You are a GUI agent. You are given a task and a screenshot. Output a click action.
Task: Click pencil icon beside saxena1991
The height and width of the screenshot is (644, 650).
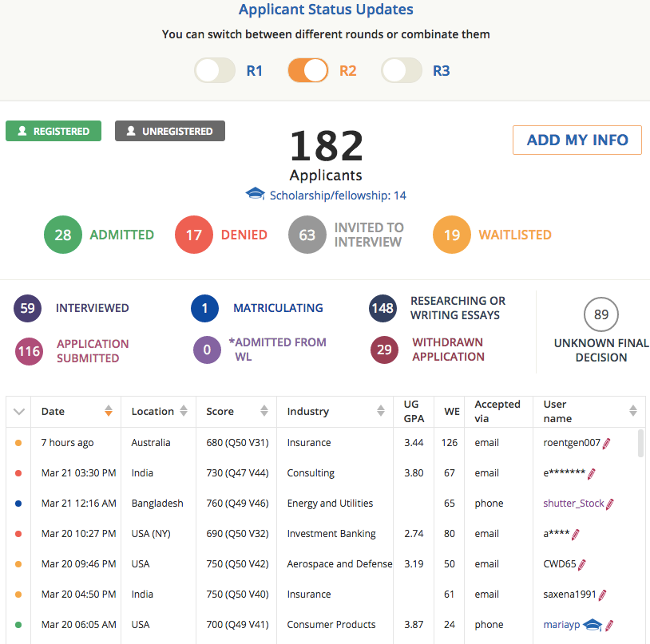[603, 595]
